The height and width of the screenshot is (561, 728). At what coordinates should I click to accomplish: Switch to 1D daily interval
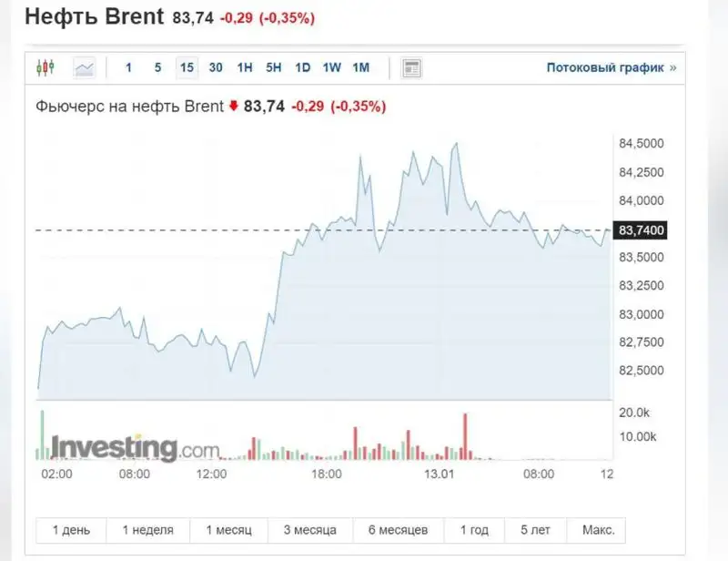[303, 67]
